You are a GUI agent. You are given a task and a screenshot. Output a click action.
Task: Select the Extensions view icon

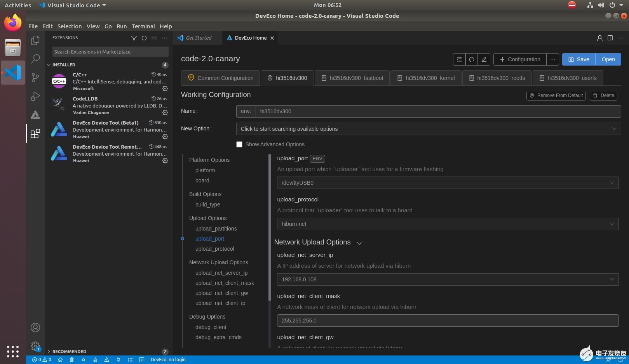point(35,133)
